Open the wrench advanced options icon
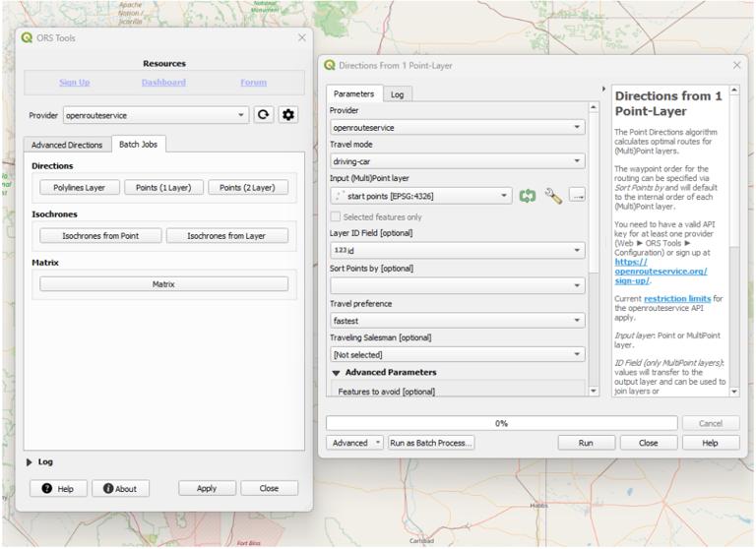 [x=553, y=196]
